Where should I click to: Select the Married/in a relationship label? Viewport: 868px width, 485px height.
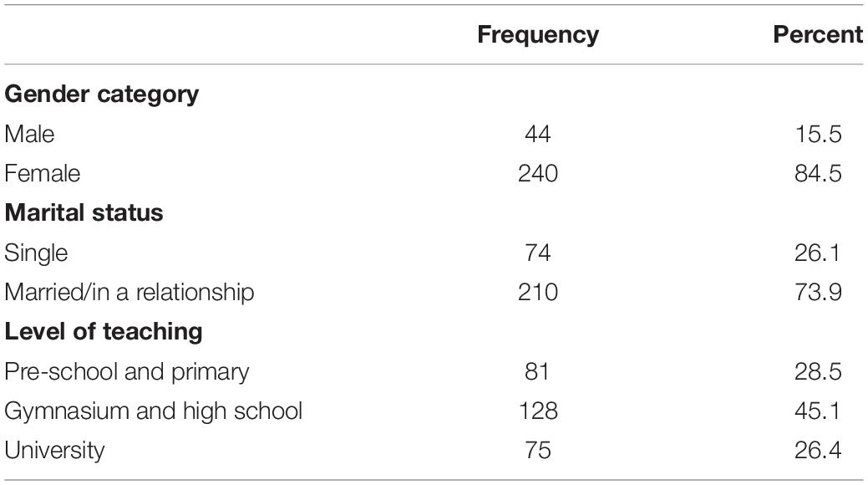tap(129, 293)
